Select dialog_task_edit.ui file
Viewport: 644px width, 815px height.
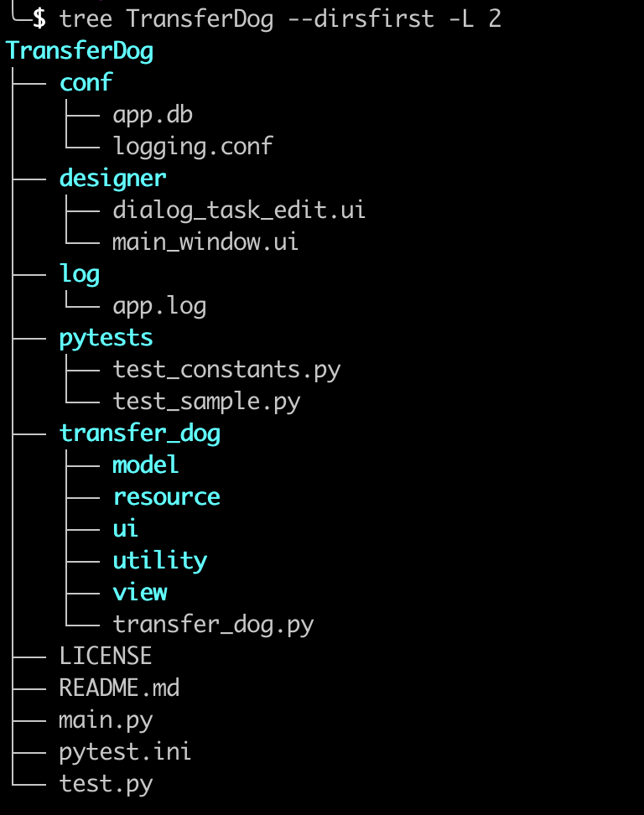point(239,210)
